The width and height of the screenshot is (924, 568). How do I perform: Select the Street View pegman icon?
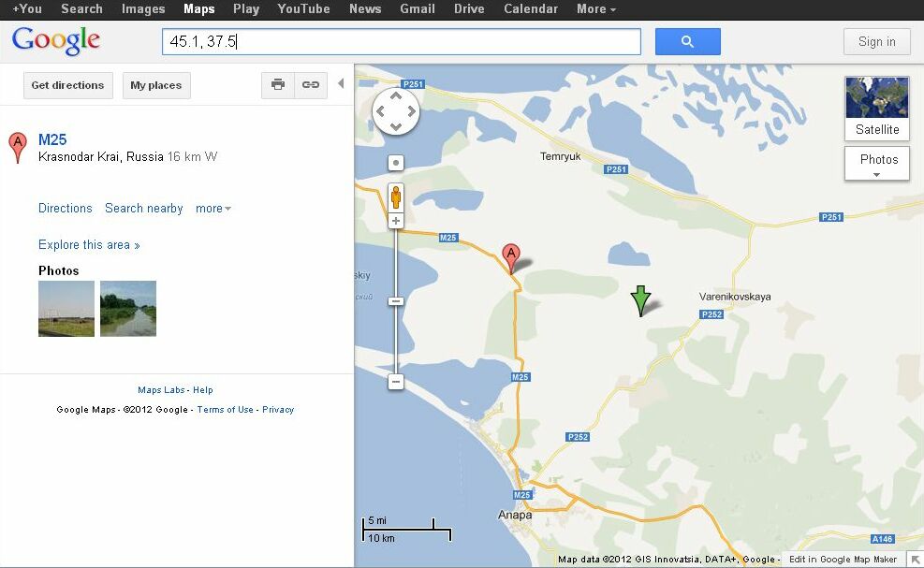396,197
